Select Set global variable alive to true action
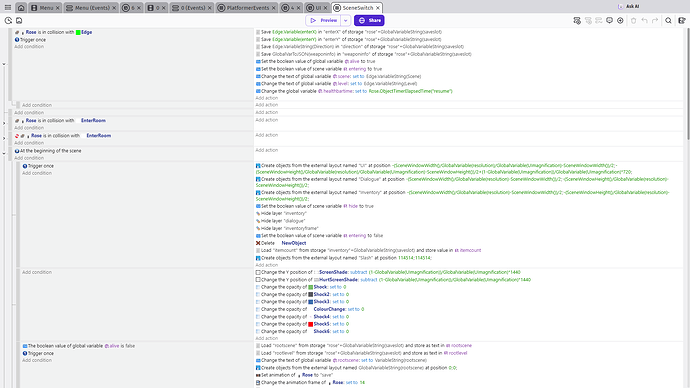Screen dimensions: 690x388 pyautogui.click(x=316, y=62)
